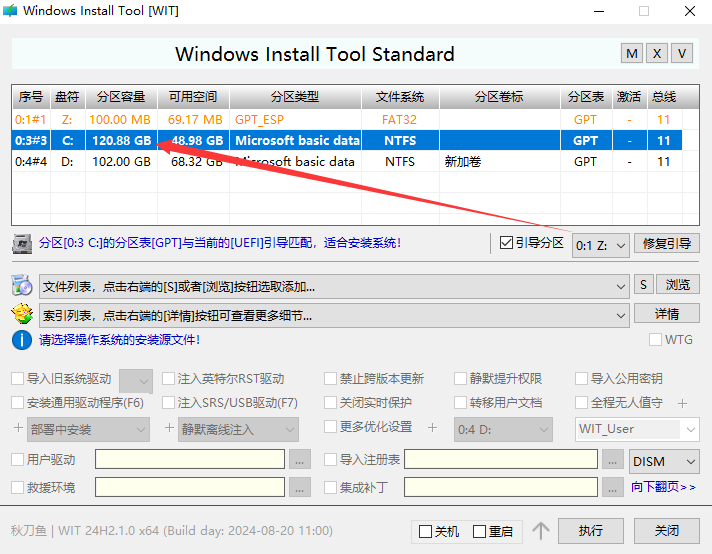Check 注入SRS/USB驱动(F7) option
712x554 pixels.
(x=168, y=402)
